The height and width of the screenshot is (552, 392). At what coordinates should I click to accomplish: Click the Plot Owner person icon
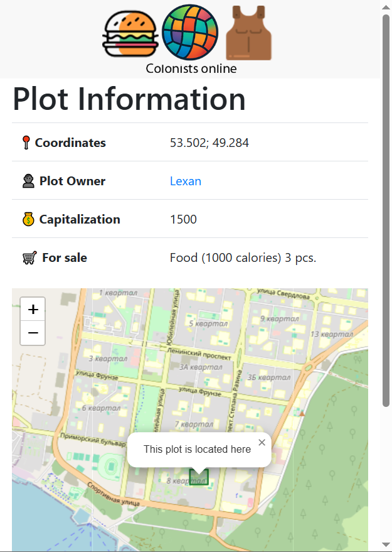pos(28,181)
